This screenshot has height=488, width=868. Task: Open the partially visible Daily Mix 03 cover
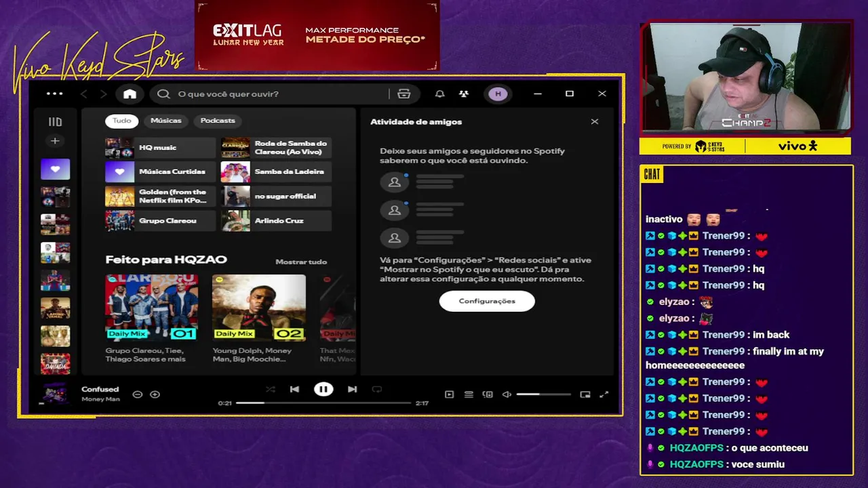(337, 307)
